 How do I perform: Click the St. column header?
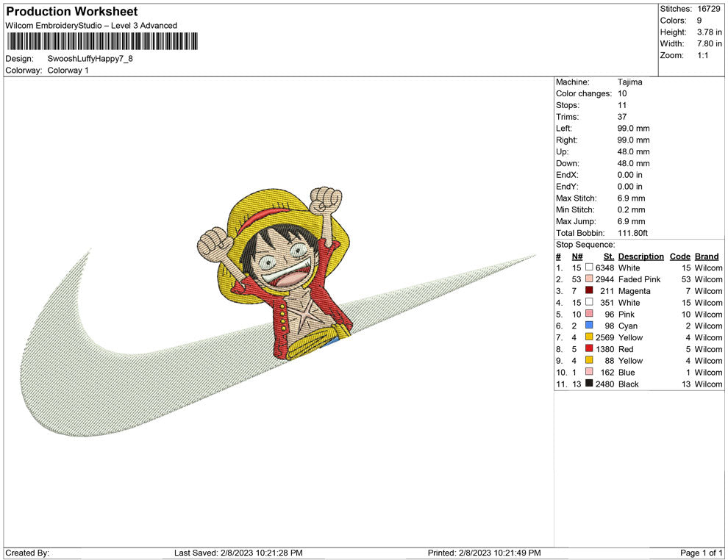click(608, 256)
